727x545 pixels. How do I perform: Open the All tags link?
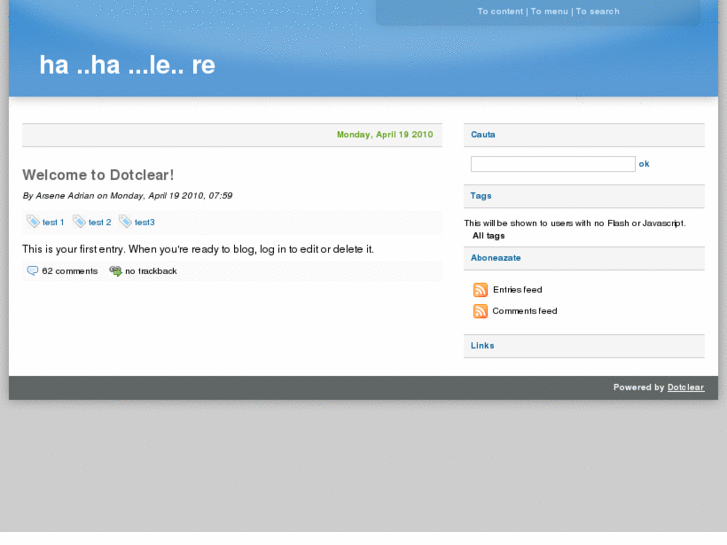tap(488, 236)
